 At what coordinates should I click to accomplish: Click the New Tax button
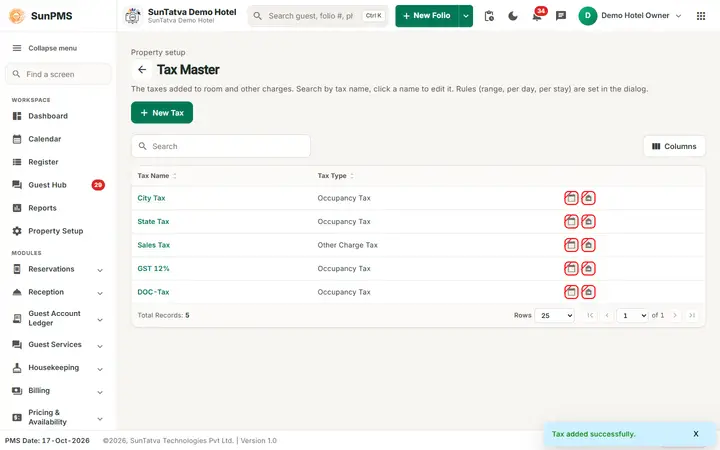tap(162, 112)
